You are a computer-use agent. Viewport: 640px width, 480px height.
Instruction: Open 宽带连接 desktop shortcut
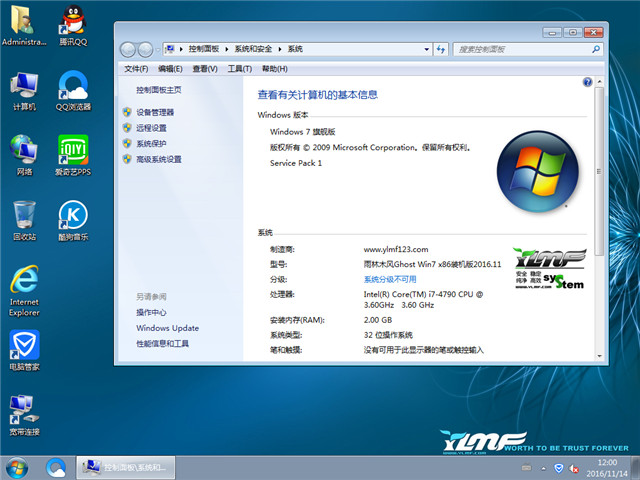click(x=24, y=415)
